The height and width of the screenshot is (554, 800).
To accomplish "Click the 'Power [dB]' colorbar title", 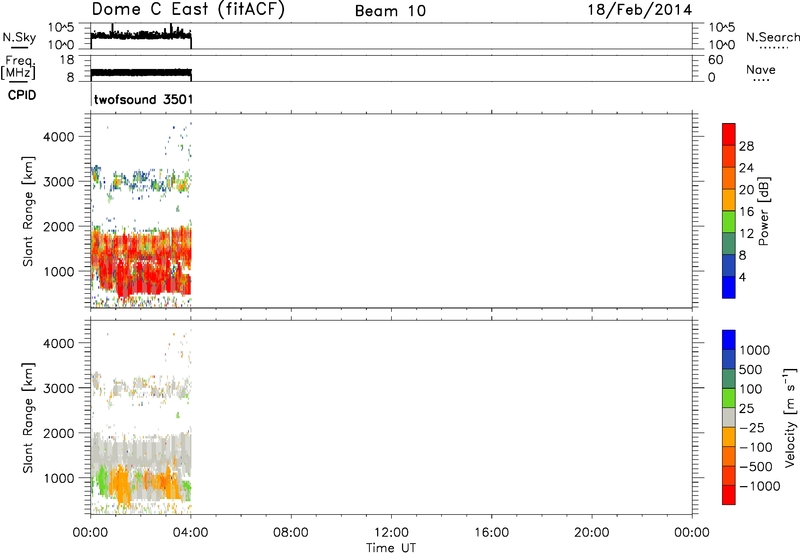I will tap(763, 211).
